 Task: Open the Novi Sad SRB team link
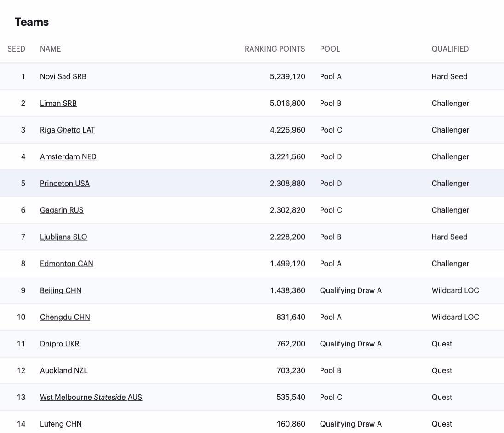pyautogui.click(x=63, y=76)
